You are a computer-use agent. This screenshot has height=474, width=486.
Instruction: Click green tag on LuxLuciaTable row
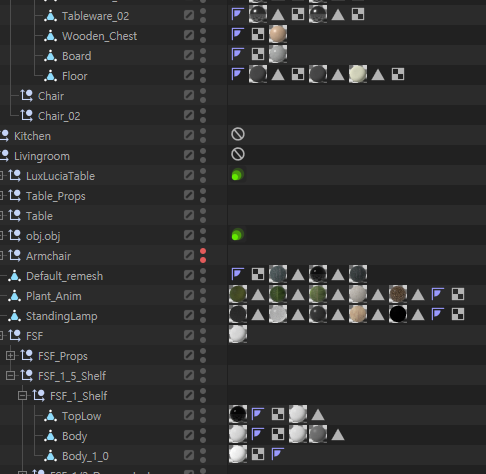(x=238, y=174)
